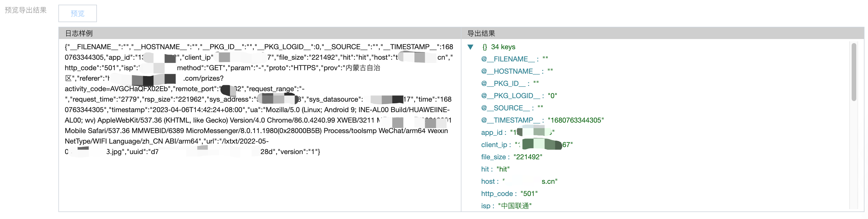Select the host key row
This screenshot has width=868, height=219.
coord(519,181)
